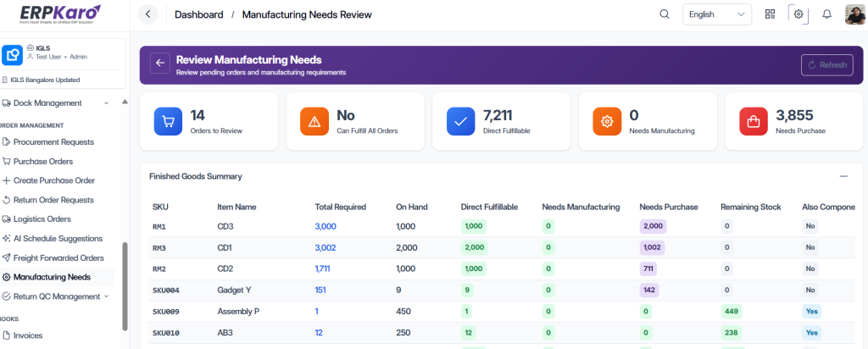Click the RM1 SKU cell
The height and width of the screenshot is (349, 868).
tap(159, 226)
